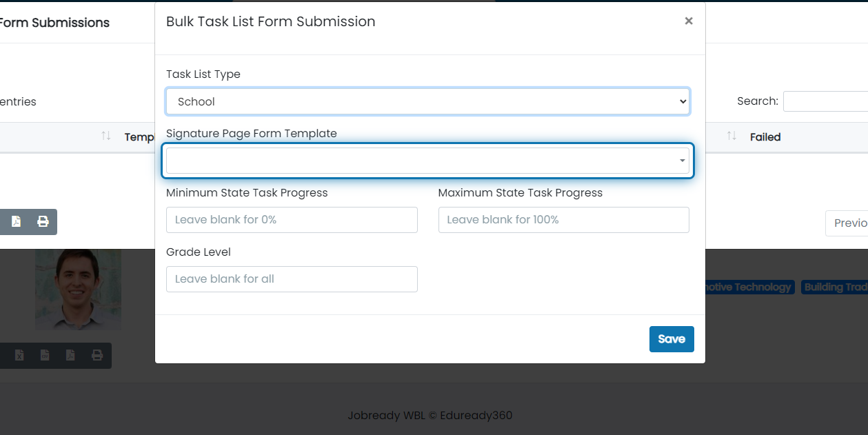The width and height of the screenshot is (868, 435).
Task: Click the Maximum State Task Progress field
Action: click(x=564, y=220)
